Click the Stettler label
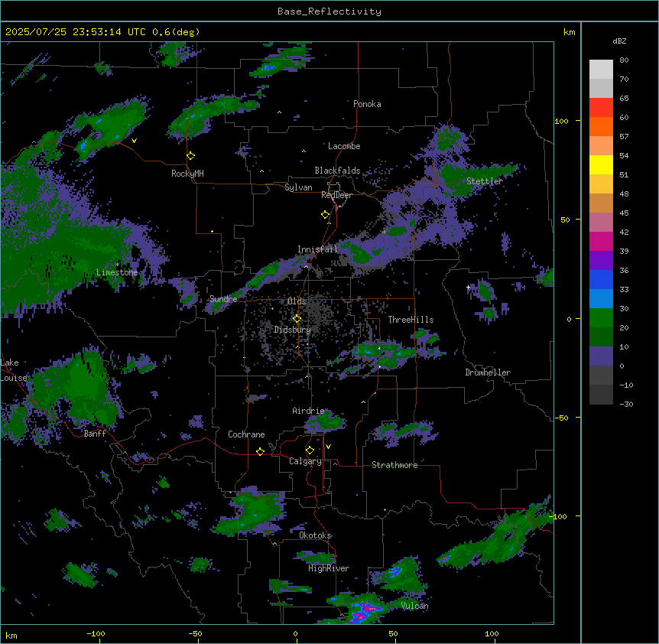The height and width of the screenshot is (644, 659). tap(485, 181)
